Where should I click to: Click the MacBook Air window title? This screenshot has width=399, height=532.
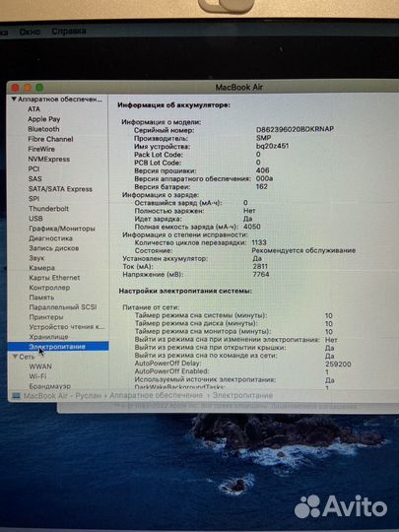(x=238, y=88)
